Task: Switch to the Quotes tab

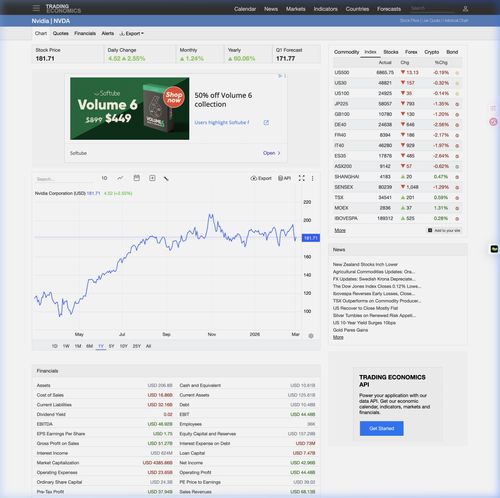Action: [61, 33]
